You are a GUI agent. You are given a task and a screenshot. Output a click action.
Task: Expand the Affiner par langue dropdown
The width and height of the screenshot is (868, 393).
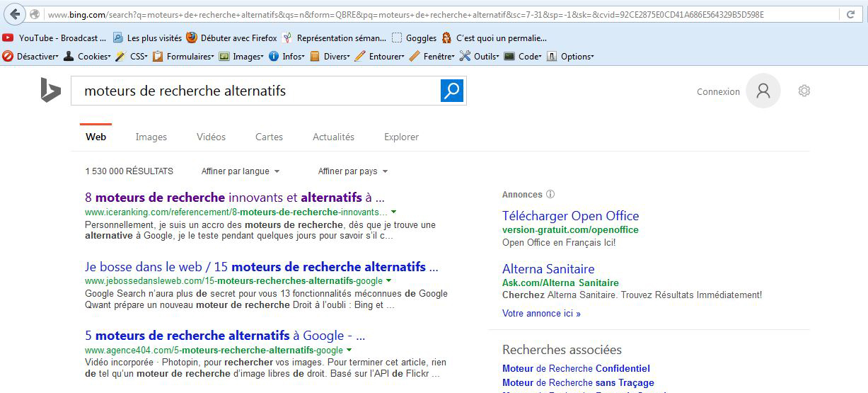click(x=241, y=171)
